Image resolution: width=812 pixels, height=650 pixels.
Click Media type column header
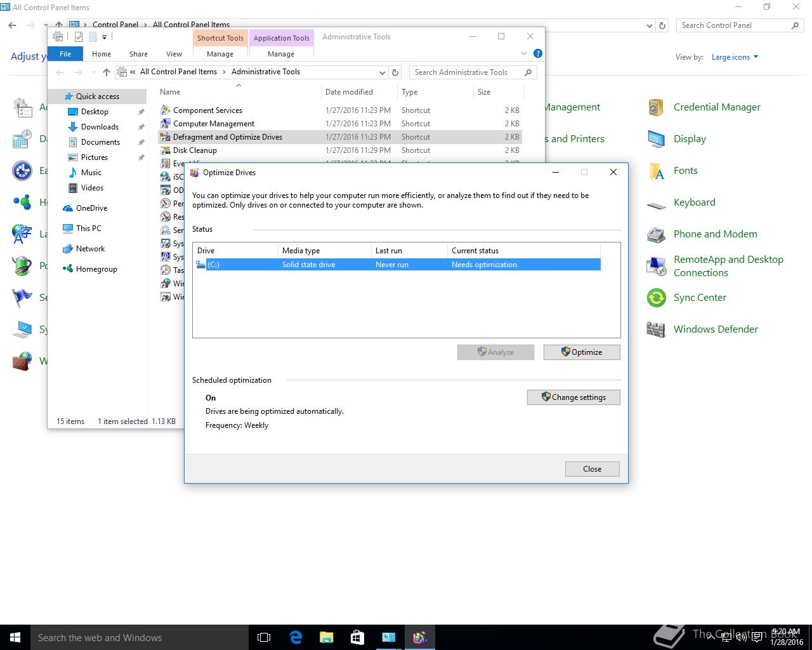click(324, 251)
